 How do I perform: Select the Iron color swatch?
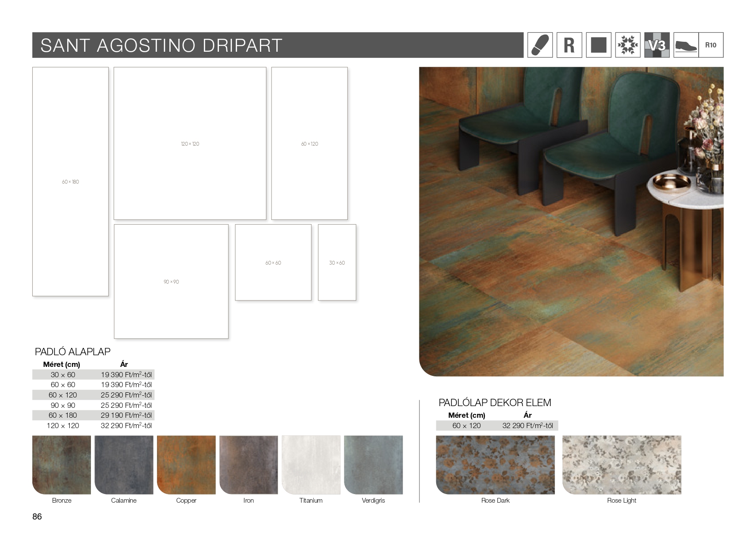249,465
